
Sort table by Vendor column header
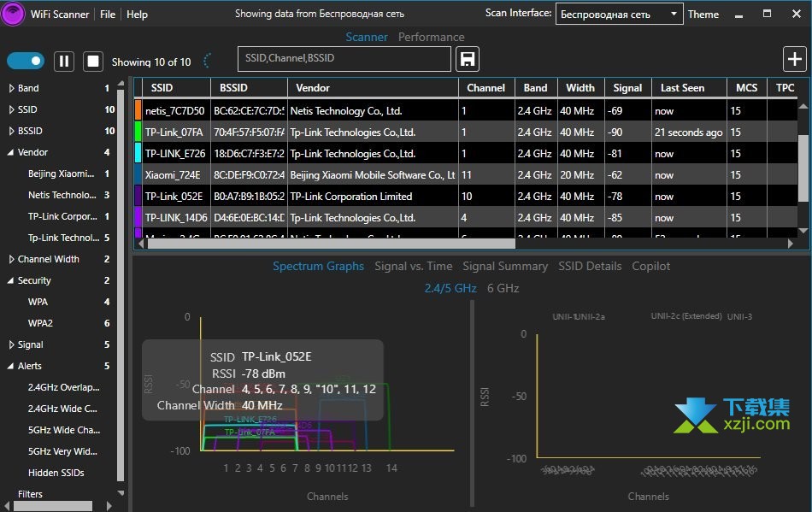click(373, 88)
